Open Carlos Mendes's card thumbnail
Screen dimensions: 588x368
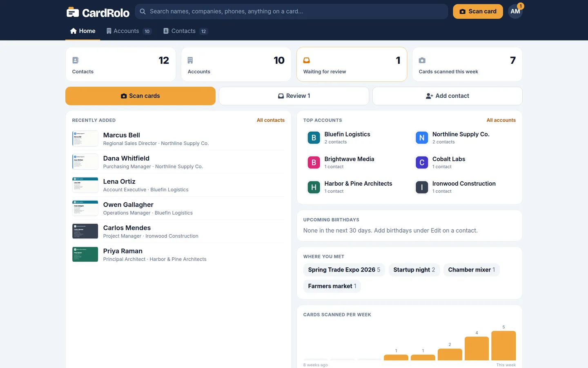point(85,231)
